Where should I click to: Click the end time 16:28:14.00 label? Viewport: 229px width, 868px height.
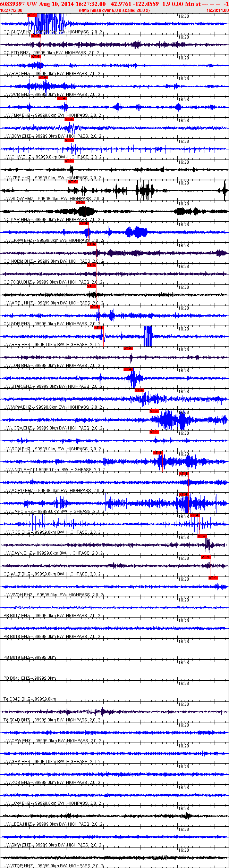[218, 10]
